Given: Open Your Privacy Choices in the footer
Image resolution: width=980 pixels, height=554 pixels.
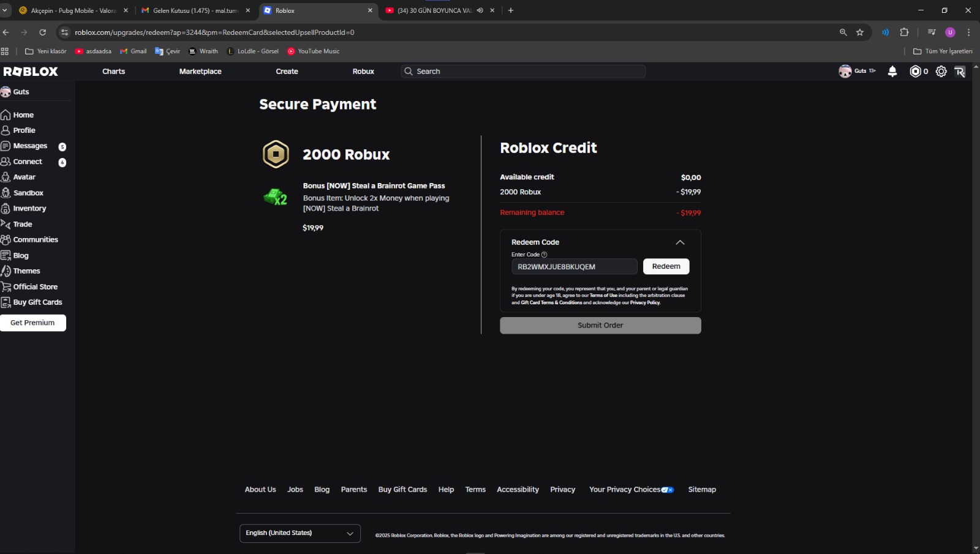Looking at the screenshot, I should (631, 490).
